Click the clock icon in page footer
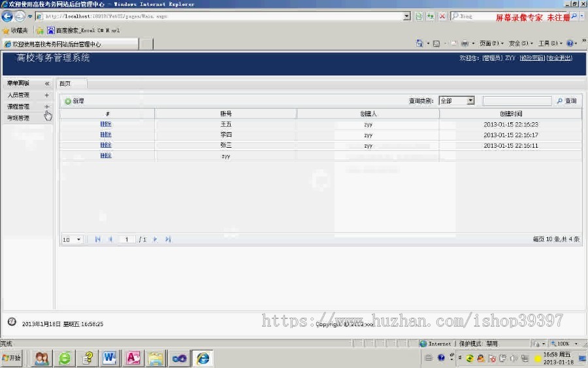Image resolution: width=588 pixels, height=368 pixels. [12, 322]
